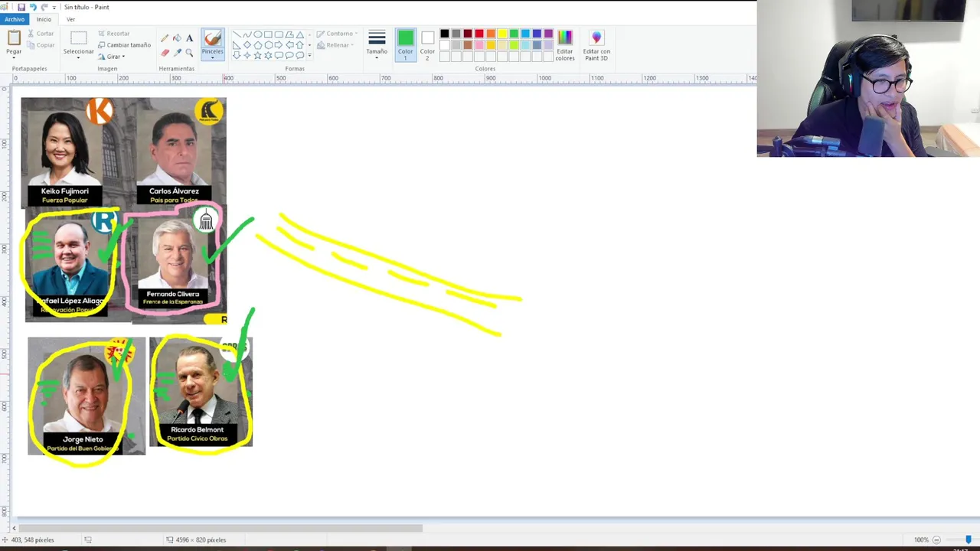
Task: Open the quick access toolbar customize arrow
Action: [54, 7]
